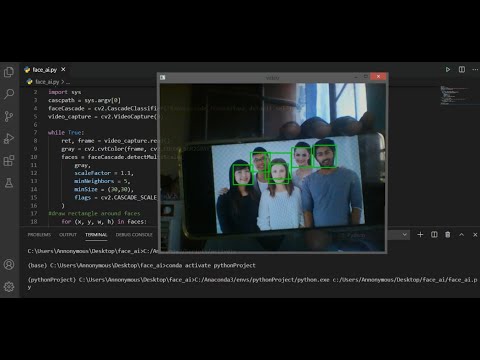Close the video capture window
The height and width of the screenshot is (360, 480).
click(x=378, y=77)
